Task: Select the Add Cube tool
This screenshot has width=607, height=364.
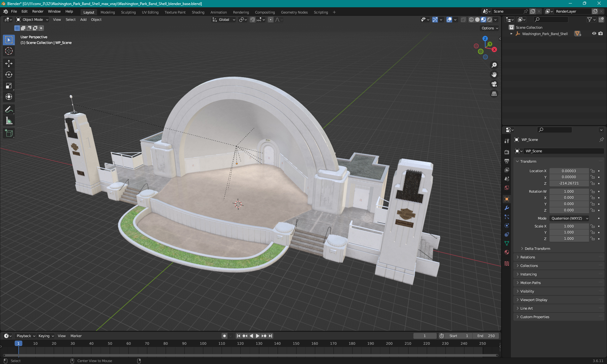Action: click(x=9, y=133)
